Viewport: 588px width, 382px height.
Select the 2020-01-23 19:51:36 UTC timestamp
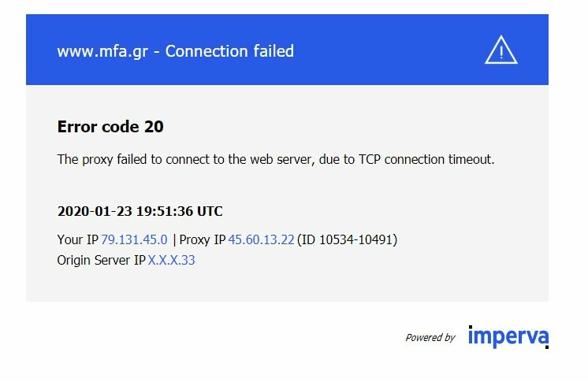click(140, 211)
